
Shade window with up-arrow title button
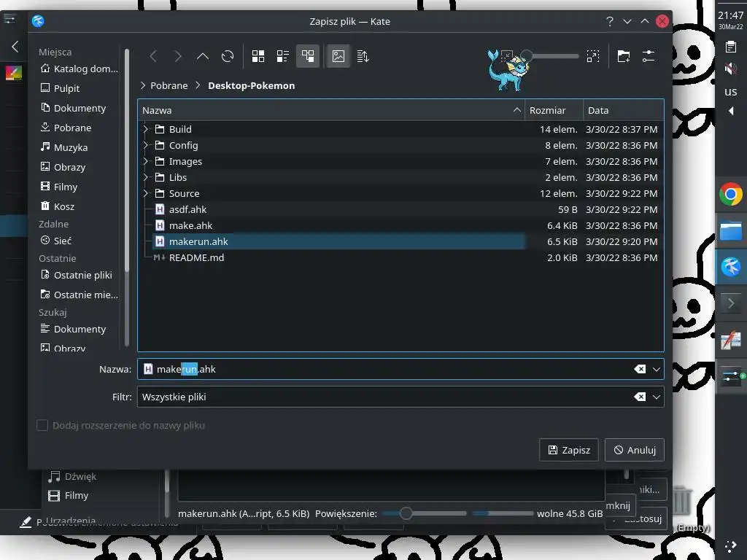645,21
